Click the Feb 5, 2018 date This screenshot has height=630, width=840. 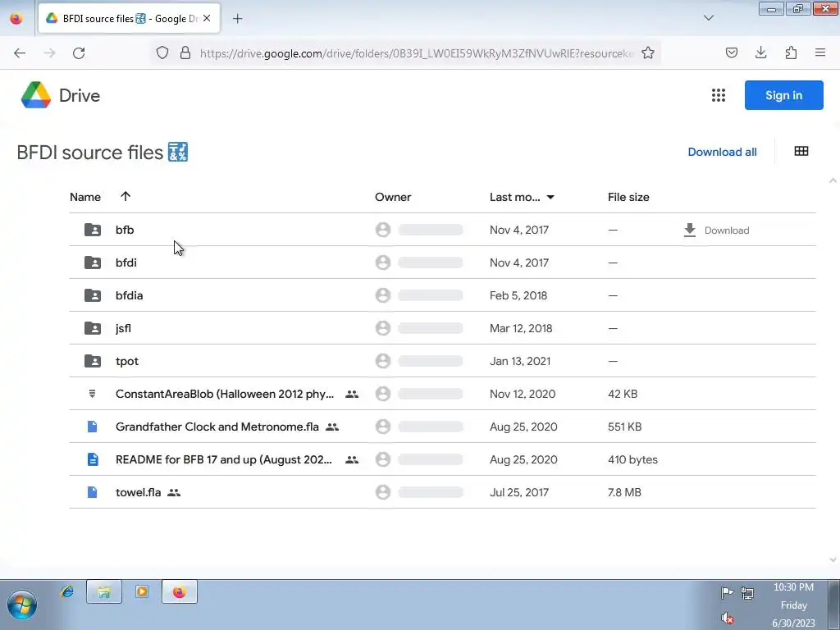coord(518,295)
